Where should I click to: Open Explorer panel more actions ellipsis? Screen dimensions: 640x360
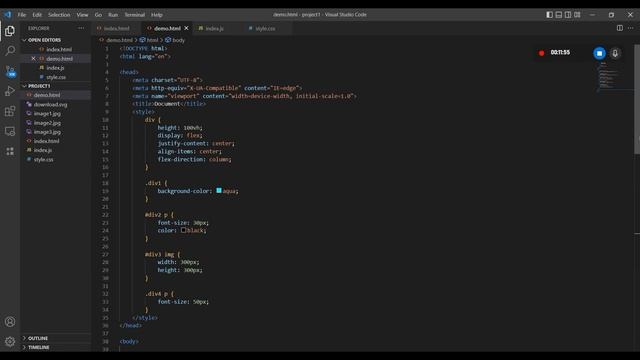pyautogui.click(x=81, y=28)
